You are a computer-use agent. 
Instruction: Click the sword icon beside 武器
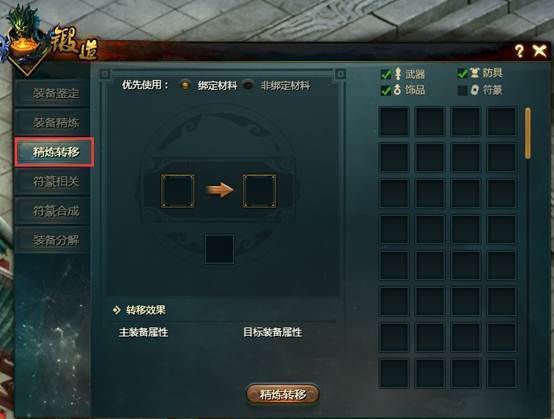click(398, 73)
